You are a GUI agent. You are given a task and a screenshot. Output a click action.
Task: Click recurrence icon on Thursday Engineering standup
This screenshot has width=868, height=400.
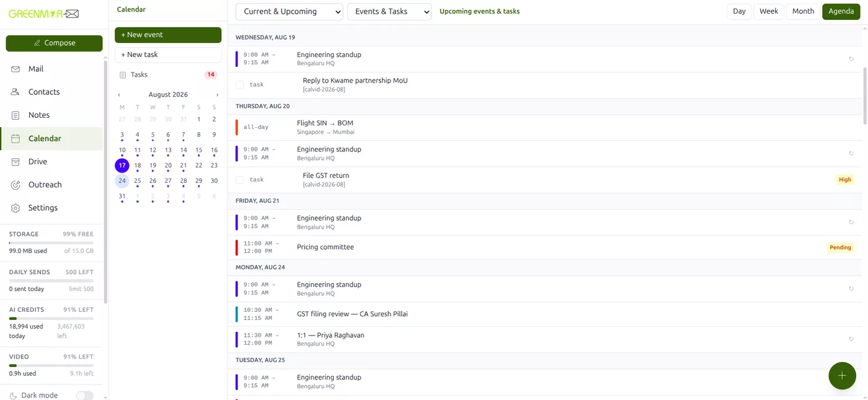pos(851,153)
